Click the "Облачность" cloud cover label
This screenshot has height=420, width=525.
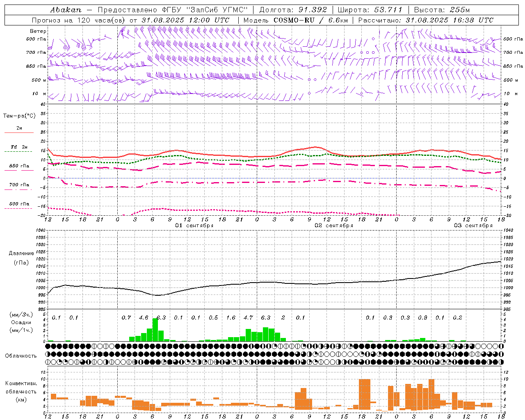[21, 356]
